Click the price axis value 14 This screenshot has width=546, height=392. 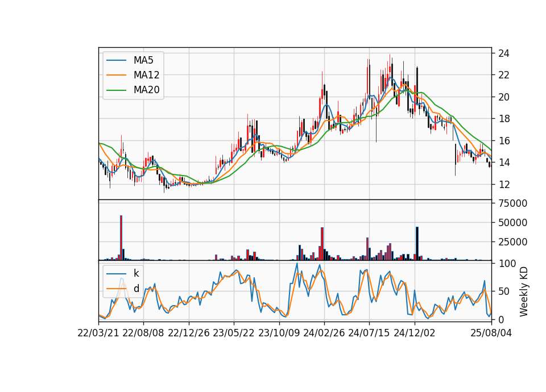503,162
